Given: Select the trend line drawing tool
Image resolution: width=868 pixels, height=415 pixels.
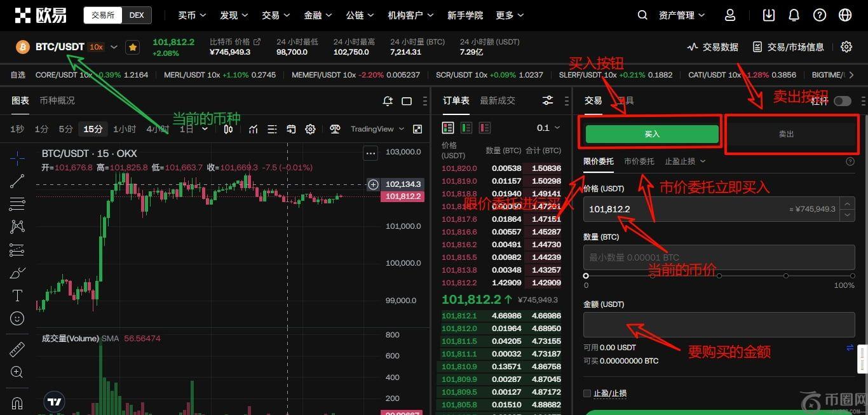Looking at the screenshot, I should click(17, 181).
